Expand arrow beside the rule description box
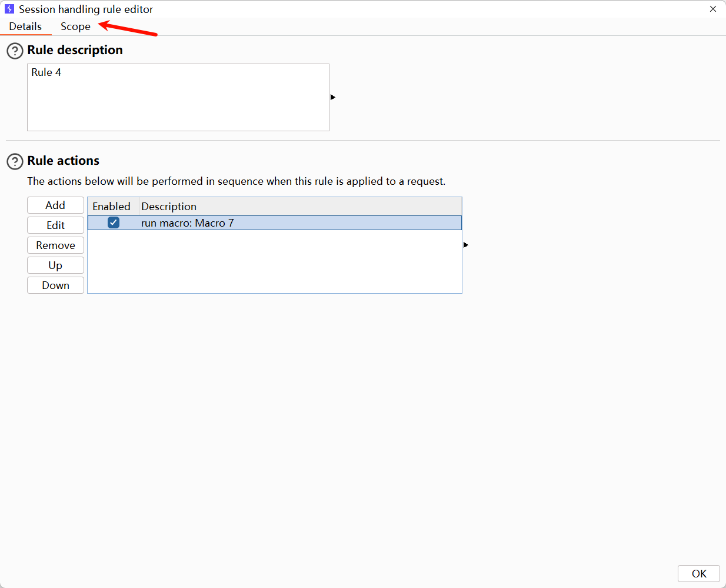The image size is (726, 588). click(333, 97)
